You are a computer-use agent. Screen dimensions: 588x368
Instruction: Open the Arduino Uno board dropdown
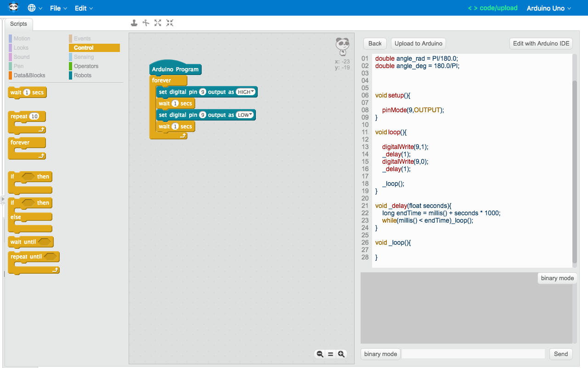coord(549,8)
